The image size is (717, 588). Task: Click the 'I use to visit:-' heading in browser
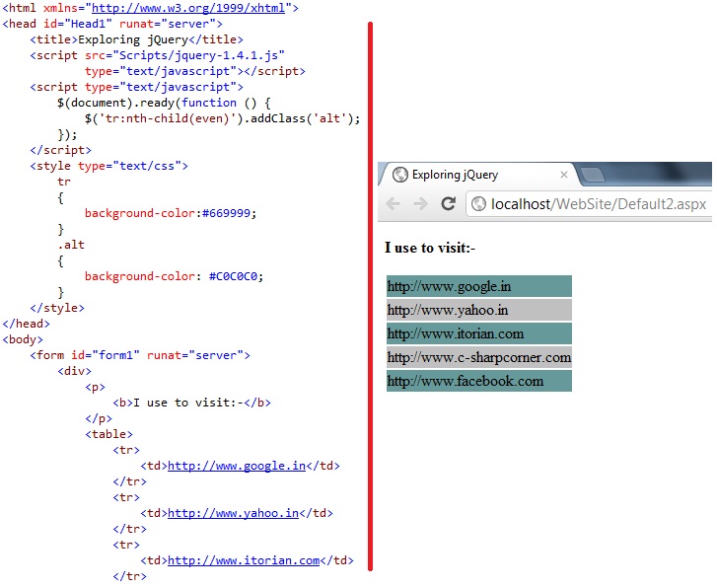pos(430,248)
